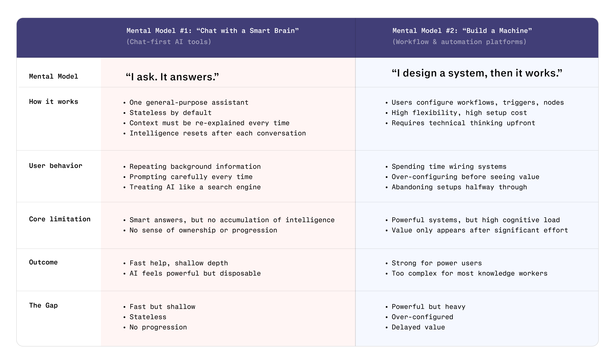Select "Repeating background information" bullet
The height and width of the screenshot is (364, 615).
coord(195,167)
